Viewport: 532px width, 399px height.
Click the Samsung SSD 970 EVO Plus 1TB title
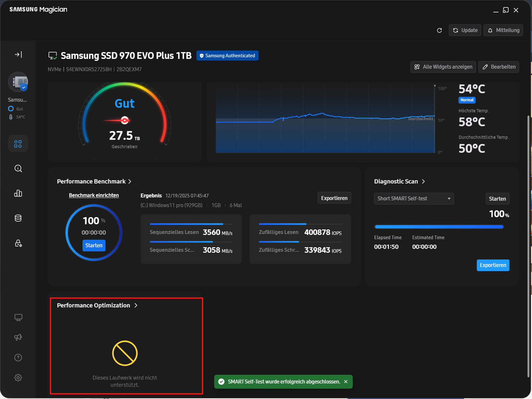tap(126, 56)
